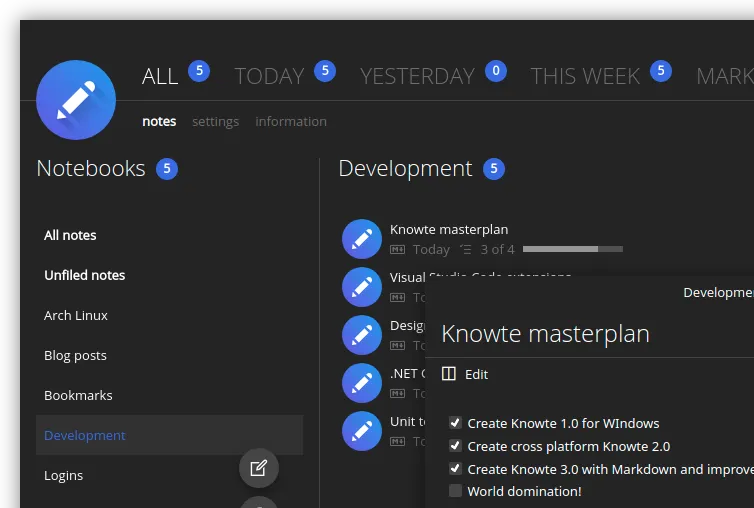Click the Notebooks heading

[x=91, y=168]
